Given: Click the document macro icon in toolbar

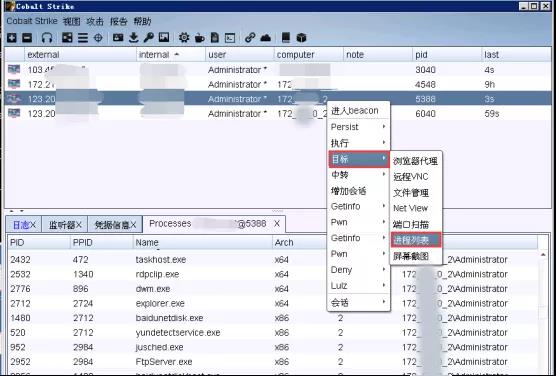Looking at the screenshot, I should (214, 38).
